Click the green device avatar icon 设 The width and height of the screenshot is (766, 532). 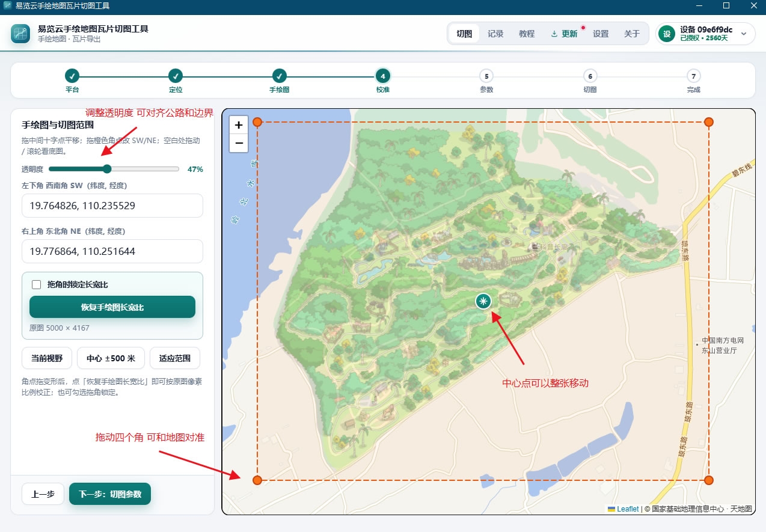[667, 34]
